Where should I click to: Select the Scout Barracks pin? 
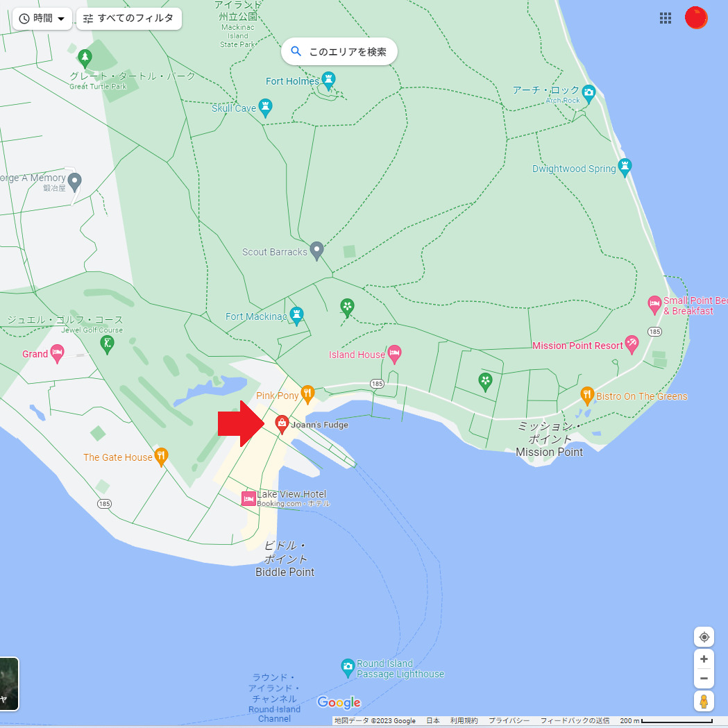(x=316, y=251)
